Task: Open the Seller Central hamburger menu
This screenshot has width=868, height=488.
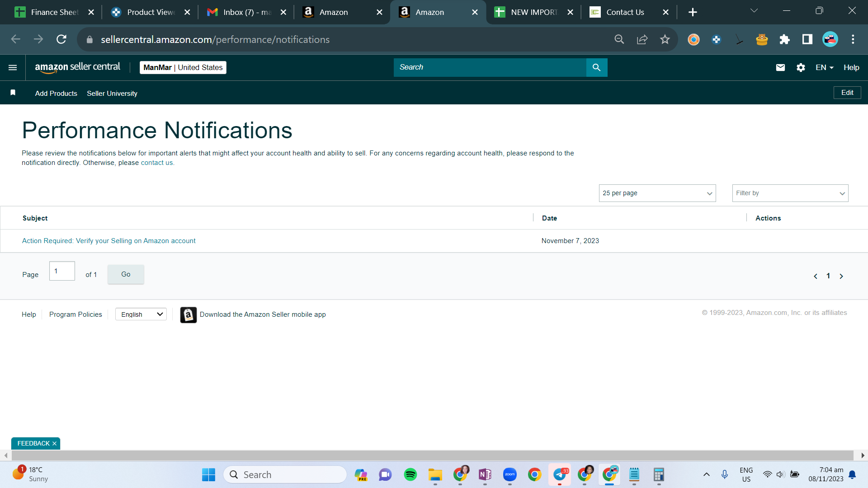Action: (13, 67)
